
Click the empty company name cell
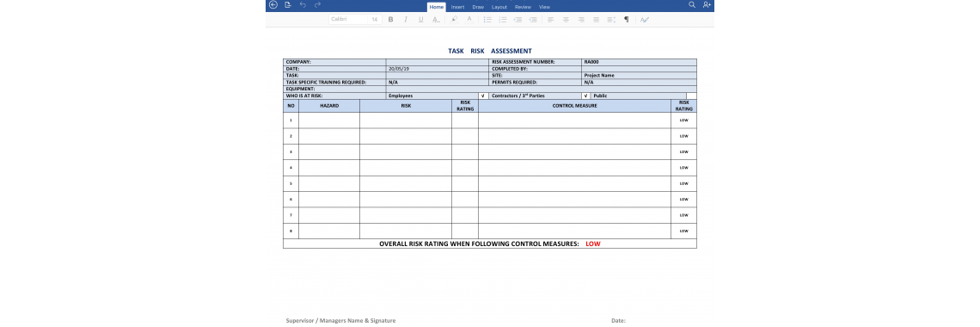pos(436,62)
